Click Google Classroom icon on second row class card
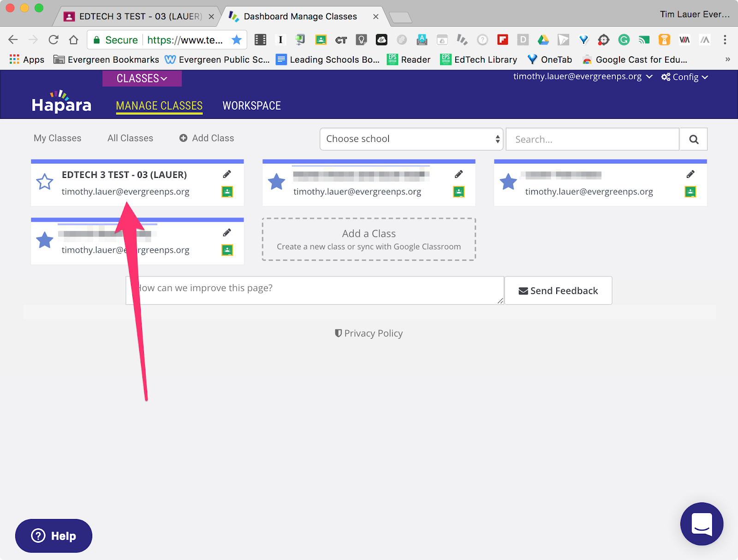The height and width of the screenshot is (560, 738). (227, 250)
